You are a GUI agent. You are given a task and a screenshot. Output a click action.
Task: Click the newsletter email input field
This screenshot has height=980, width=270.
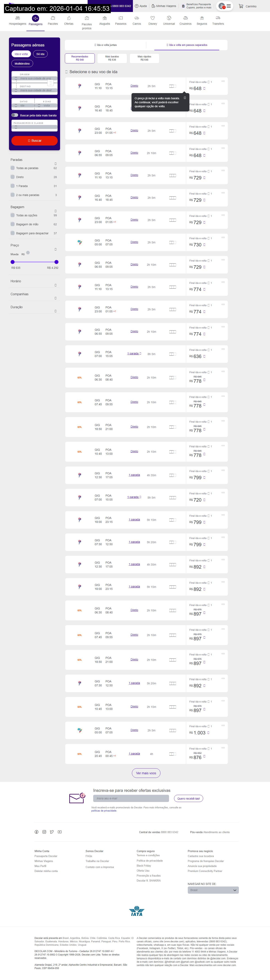(131, 799)
